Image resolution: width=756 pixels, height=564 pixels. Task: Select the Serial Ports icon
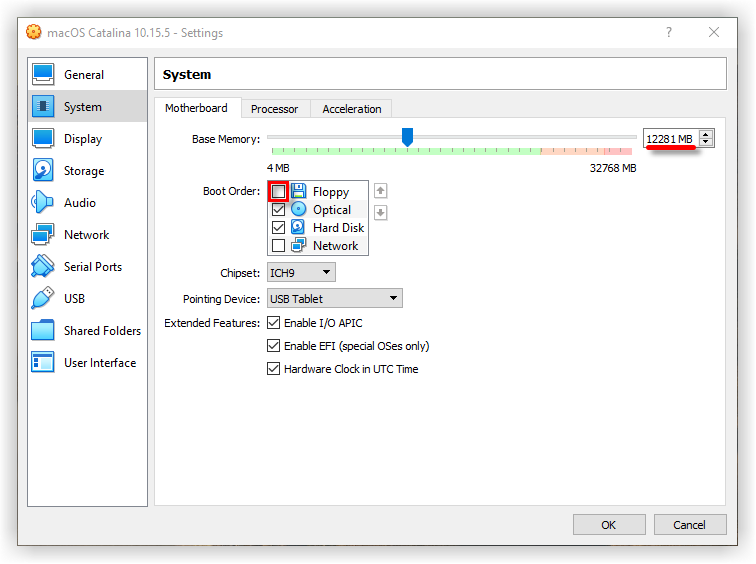click(43, 267)
